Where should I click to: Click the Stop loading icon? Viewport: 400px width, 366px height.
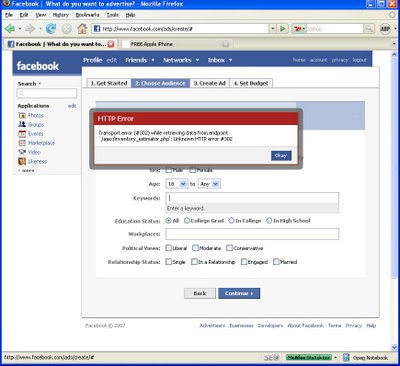pos(67,29)
